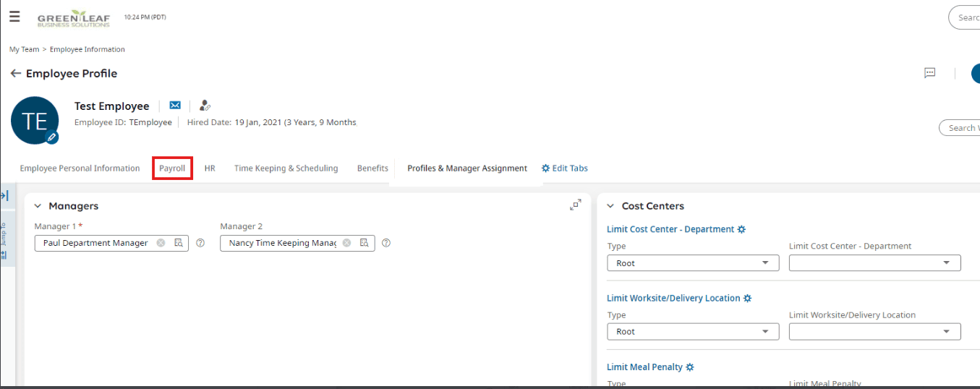Expand Managers panel to full screen

pos(576,205)
